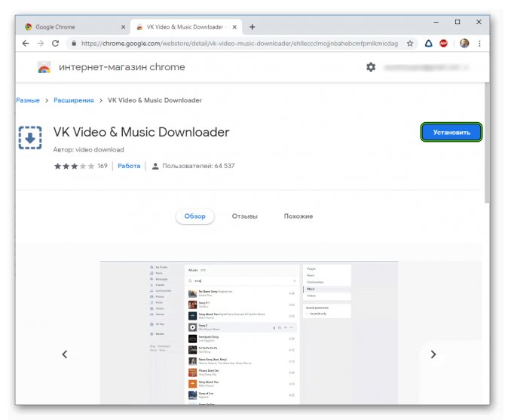Open the 169 ratings count

103,166
